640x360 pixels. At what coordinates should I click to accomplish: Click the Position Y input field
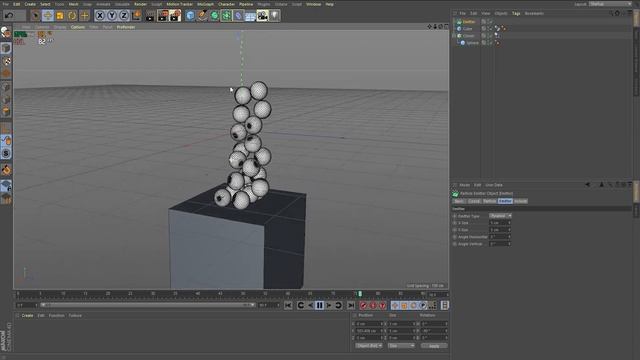(x=369, y=331)
